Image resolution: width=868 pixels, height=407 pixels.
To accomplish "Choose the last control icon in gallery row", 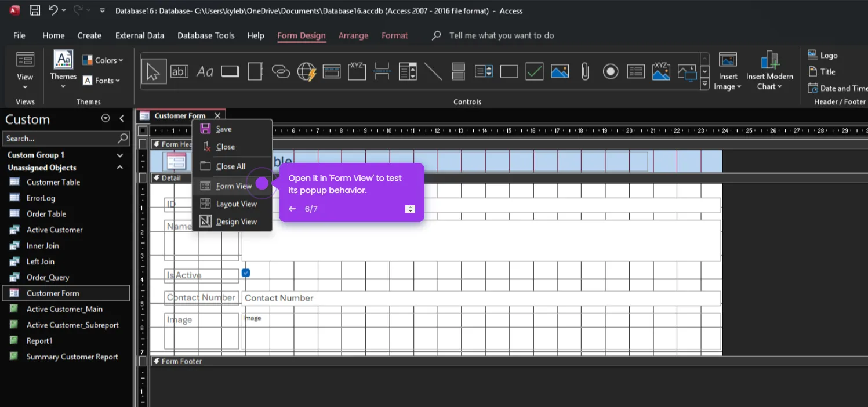I will 687,71.
